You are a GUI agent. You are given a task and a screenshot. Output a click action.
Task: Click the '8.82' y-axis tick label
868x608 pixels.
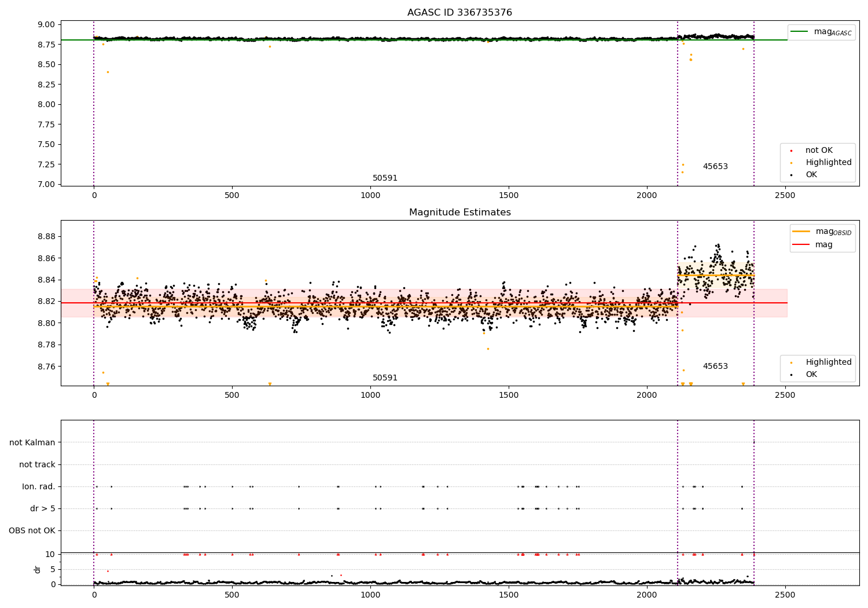(x=47, y=302)
